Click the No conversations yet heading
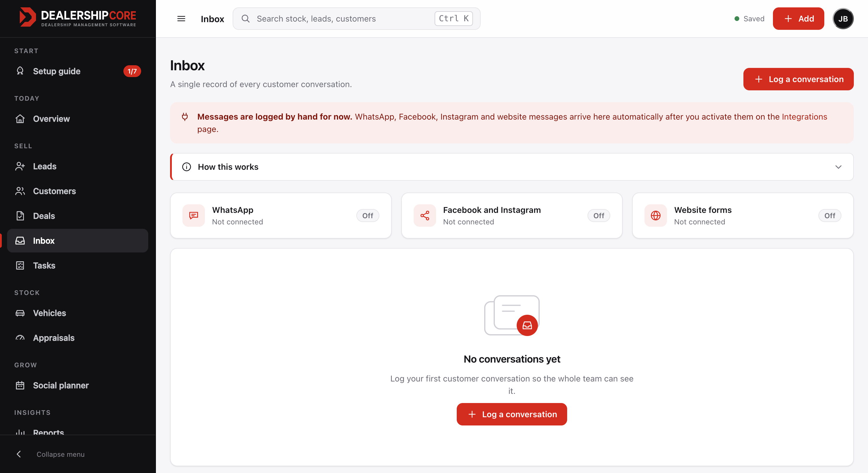Screen dimensions: 868x473 [511, 359]
